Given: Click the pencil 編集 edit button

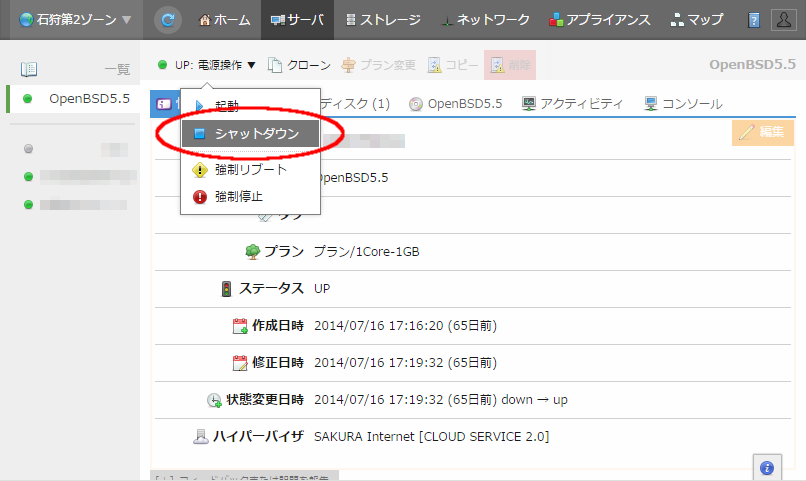Looking at the screenshot, I should (x=762, y=132).
